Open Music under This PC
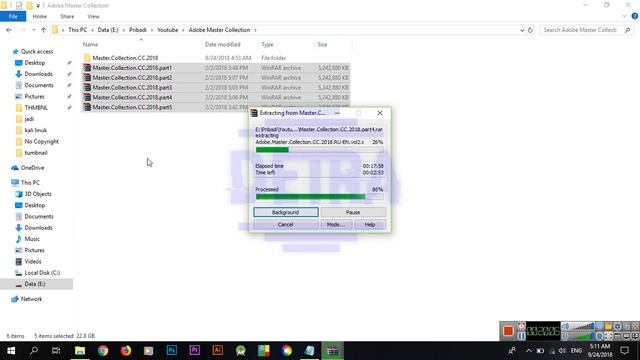 (x=32, y=239)
